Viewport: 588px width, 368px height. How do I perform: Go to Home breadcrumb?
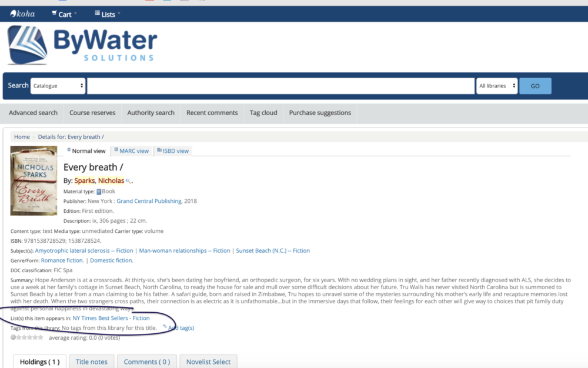pos(22,137)
